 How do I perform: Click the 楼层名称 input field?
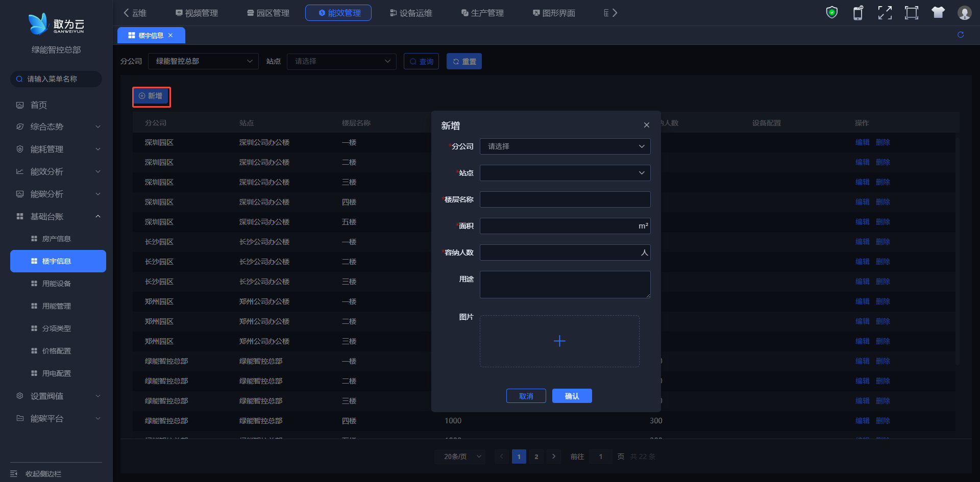pyautogui.click(x=565, y=199)
